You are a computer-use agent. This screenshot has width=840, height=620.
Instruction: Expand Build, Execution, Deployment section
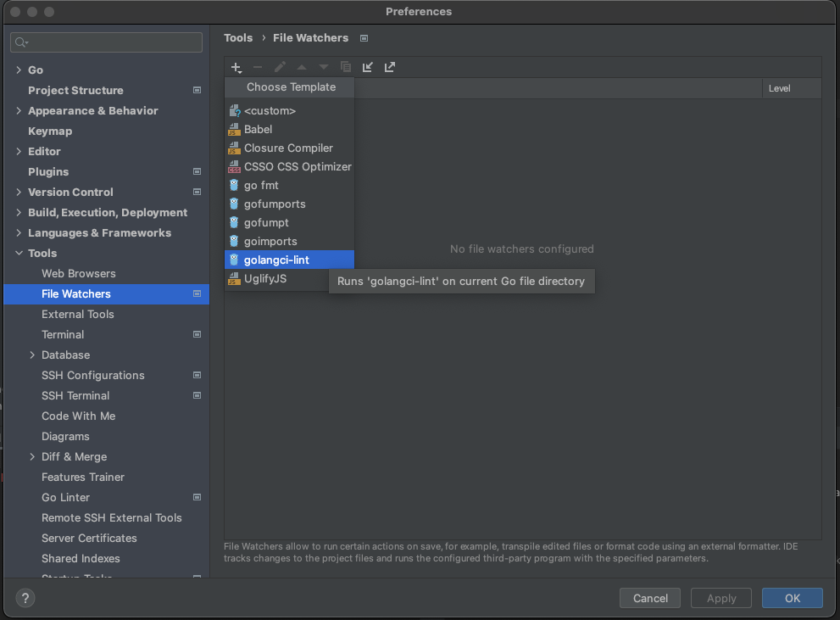19,212
